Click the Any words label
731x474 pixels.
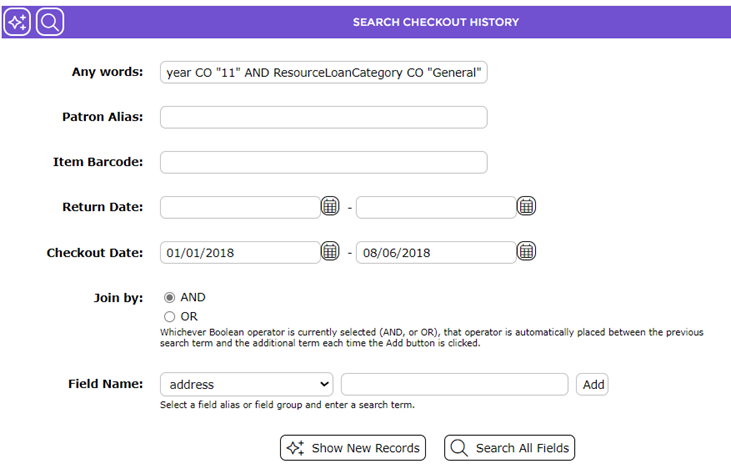(x=107, y=72)
